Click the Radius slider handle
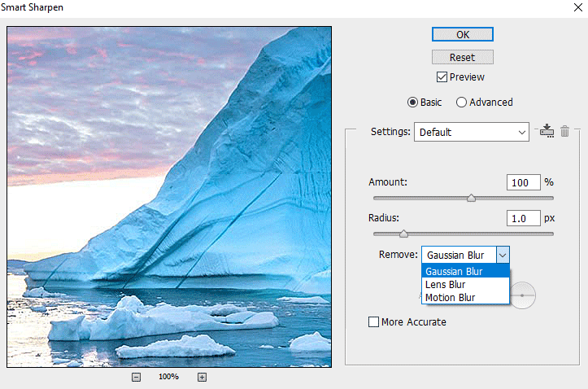 pyautogui.click(x=403, y=234)
